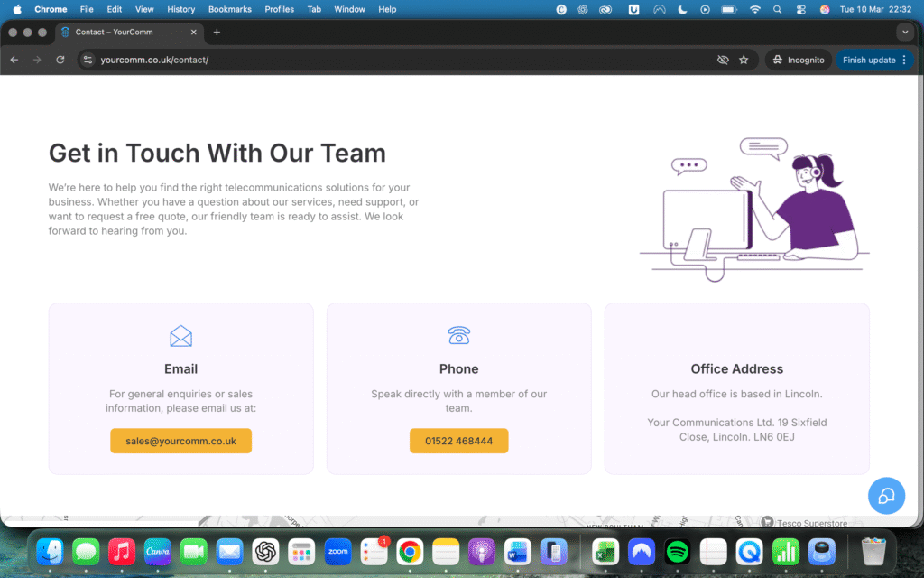This screenshot has height=578, width=924.
Task: Open the Bookmarks menu
Action: pos(229,9)
